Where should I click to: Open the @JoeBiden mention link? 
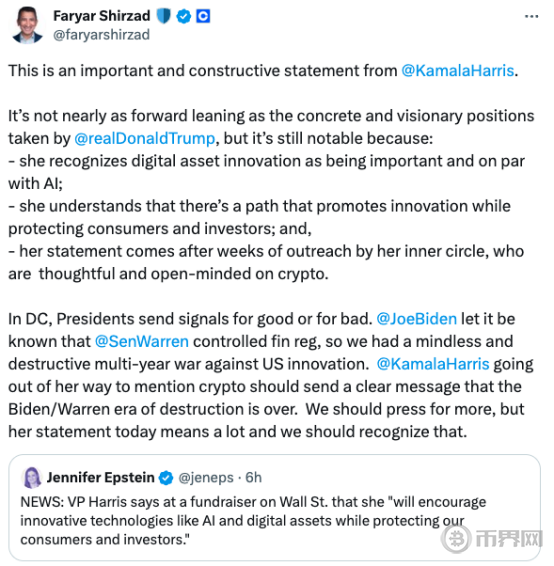pos(416,319)
